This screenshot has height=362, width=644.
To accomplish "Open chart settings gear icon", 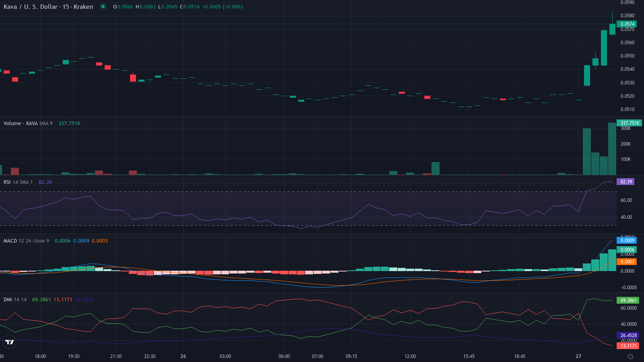I will click(x=630, y=356).
